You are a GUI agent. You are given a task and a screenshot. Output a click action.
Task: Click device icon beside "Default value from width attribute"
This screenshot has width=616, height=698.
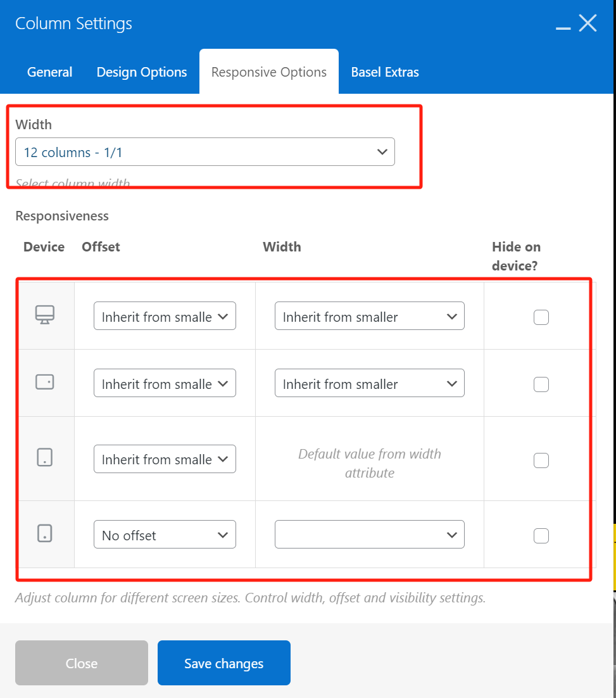click(x=45, y=457)
